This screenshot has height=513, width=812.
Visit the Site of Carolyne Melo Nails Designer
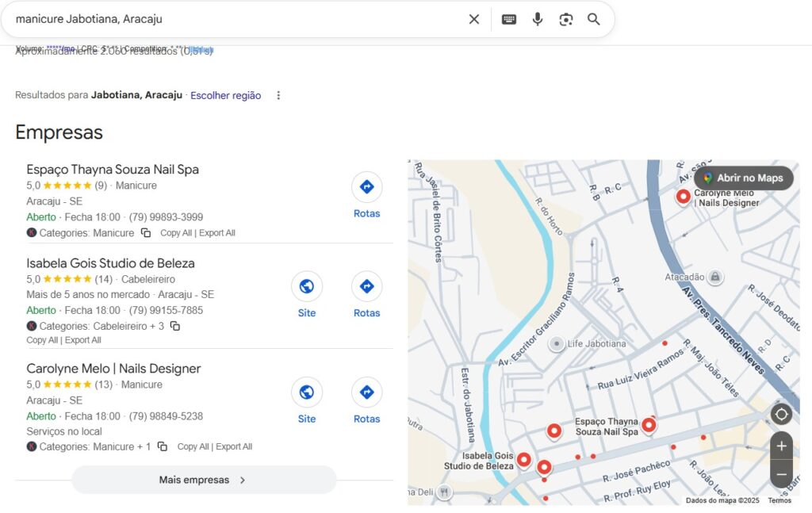[307, 400]
